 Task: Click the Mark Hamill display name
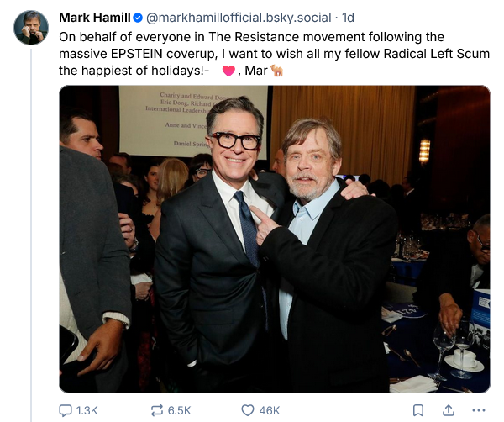93,18
